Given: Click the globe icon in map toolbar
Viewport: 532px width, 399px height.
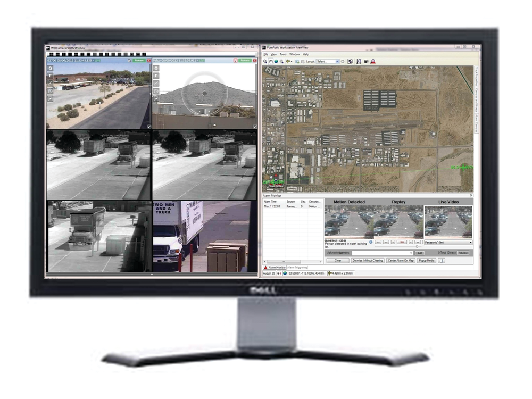Looking at the screenshot, I should (x=276, y=61).
